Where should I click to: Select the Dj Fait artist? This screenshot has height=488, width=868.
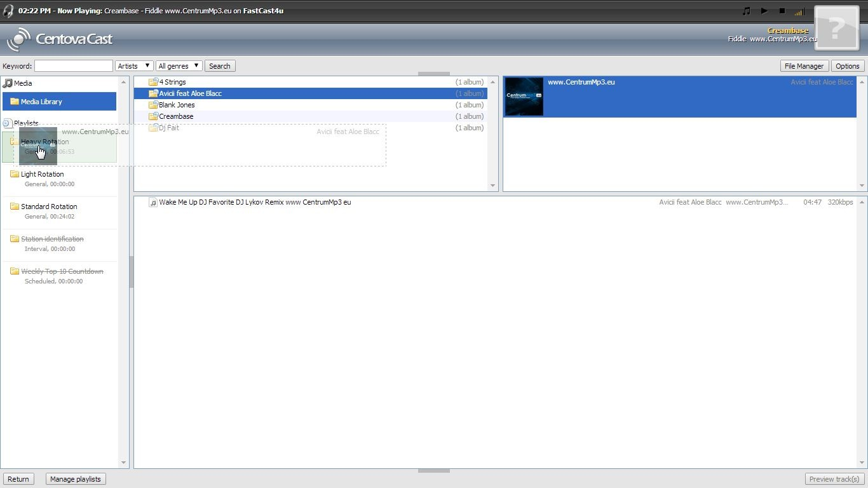point(311,128)
